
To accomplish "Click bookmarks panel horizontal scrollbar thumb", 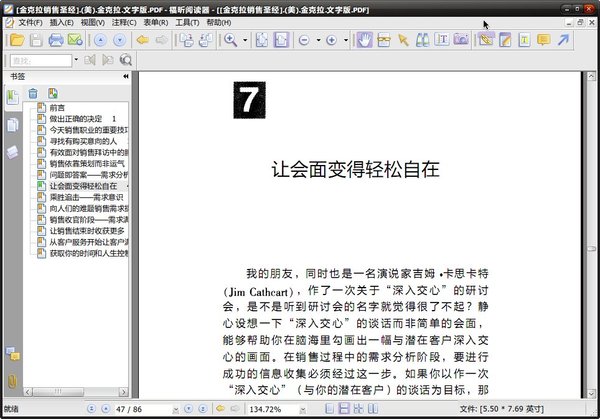I will (58, 392).
